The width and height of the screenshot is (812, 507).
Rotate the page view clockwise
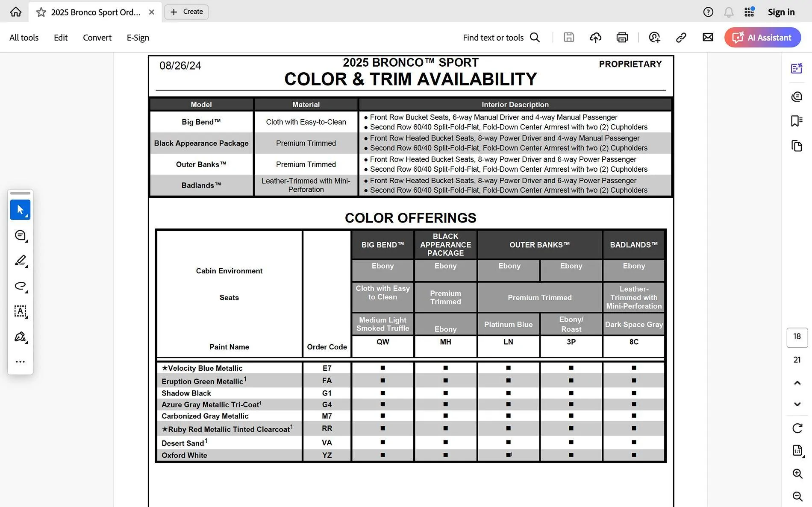(797, 428)
